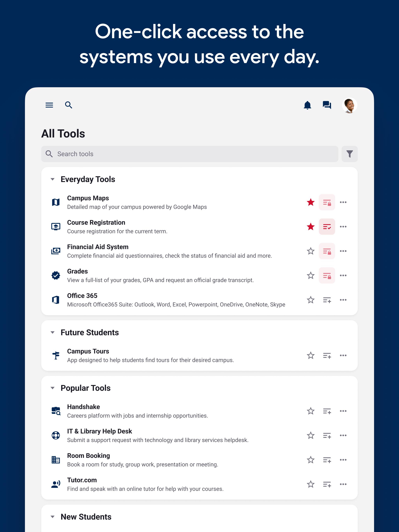
Task: Open more options for Financial Aid System
Action: (x=343, y=251)
